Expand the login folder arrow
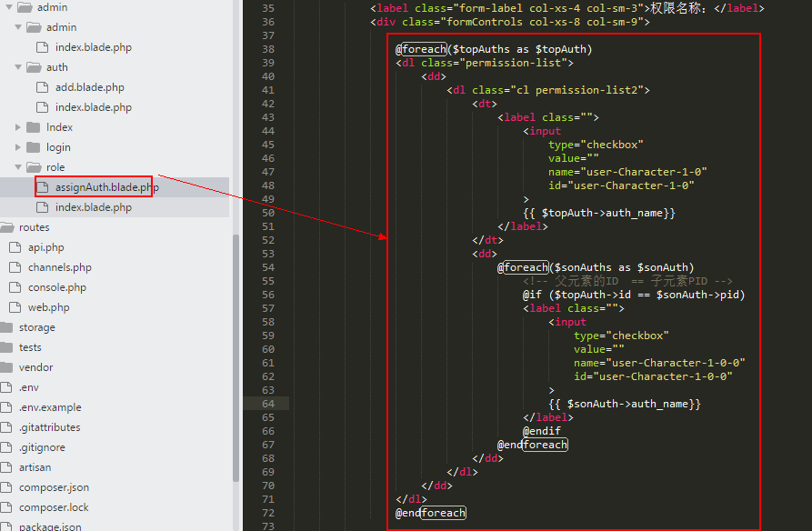The width and height of the screenshot is (812, 531). (18, 147)
